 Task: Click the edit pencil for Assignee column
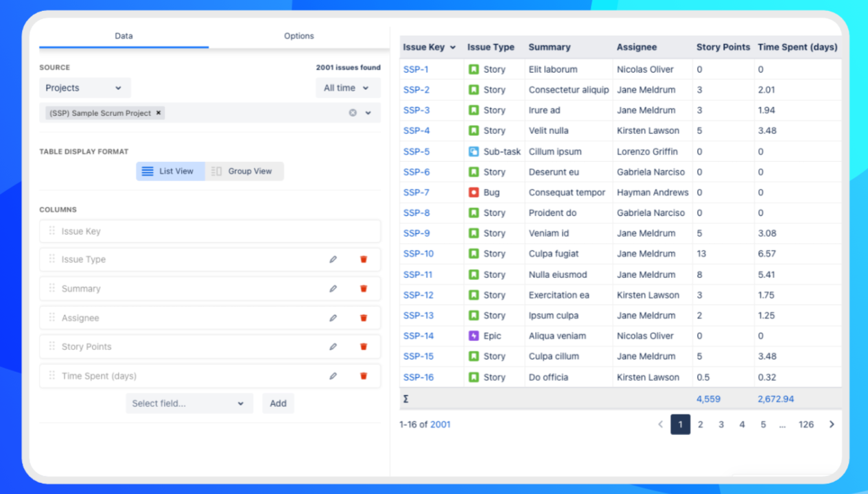point(333,318)
